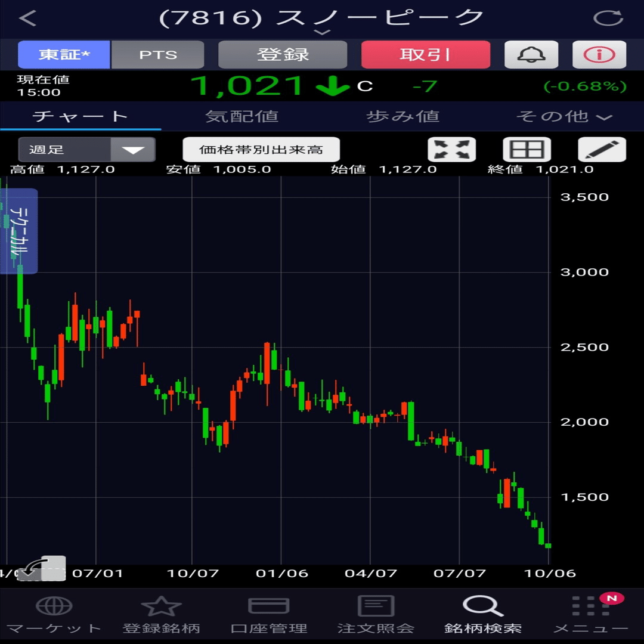Select 東証 exchange toggle
Image resolution: width=644 pixels, height=644 pixels.
tap(64, 55)
